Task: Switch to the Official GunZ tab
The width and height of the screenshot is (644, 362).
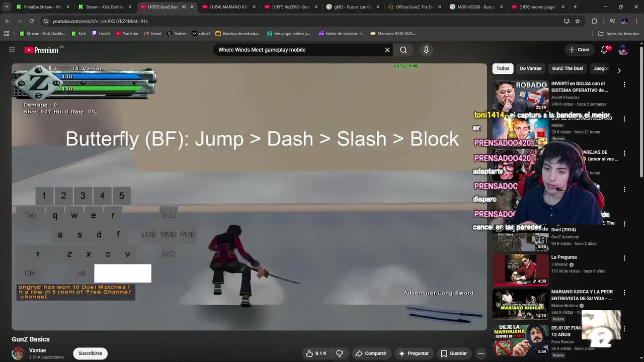Action: coord(414,7)
